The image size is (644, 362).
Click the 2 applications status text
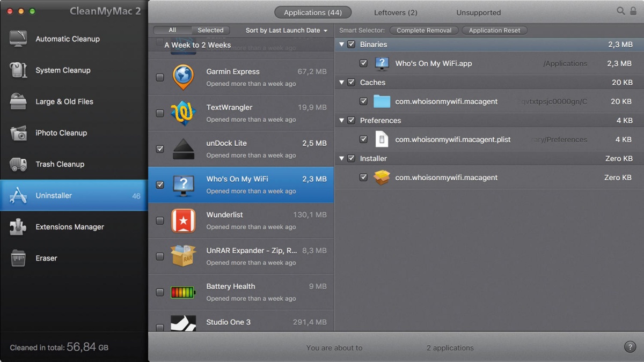[450, 348]
